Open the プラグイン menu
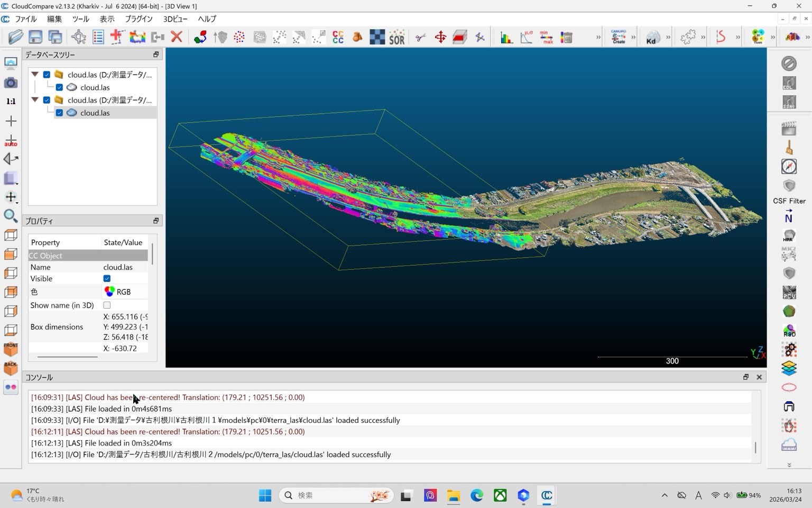This screenshot has width=812, height=508. point(139,19)
